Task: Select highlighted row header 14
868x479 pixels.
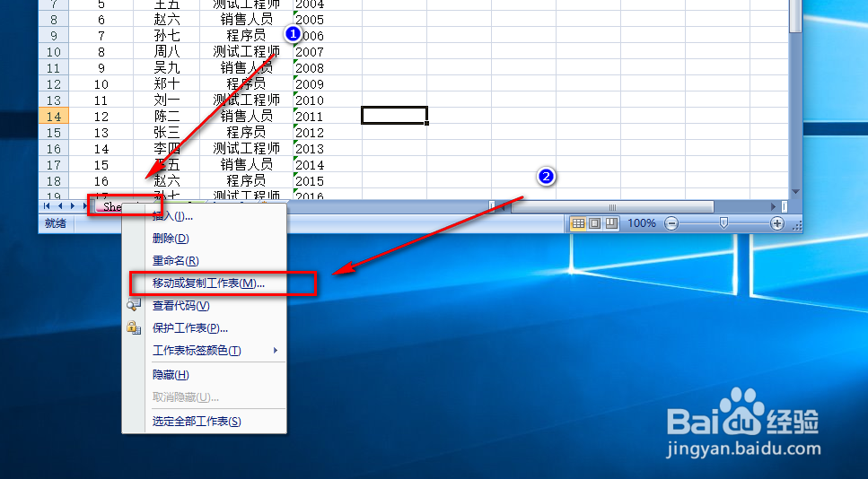Action: point(54,116)
